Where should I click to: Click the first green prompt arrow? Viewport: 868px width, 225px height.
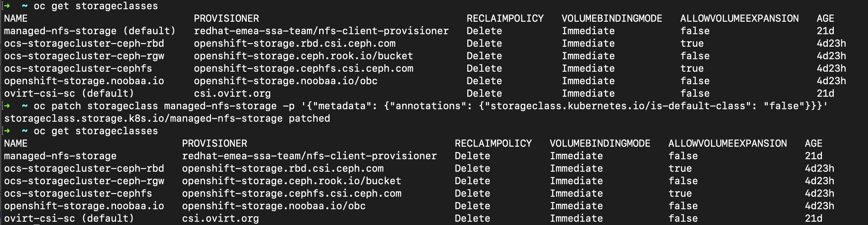click(7, 6)
